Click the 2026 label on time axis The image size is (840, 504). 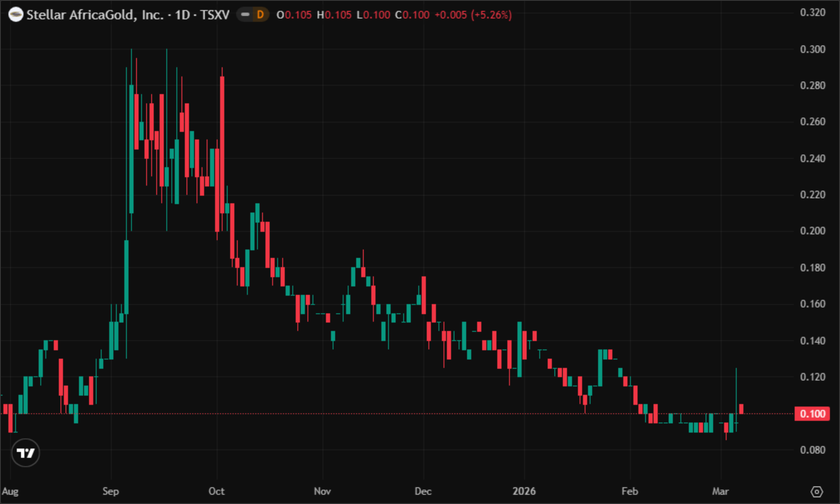(524, 491)
